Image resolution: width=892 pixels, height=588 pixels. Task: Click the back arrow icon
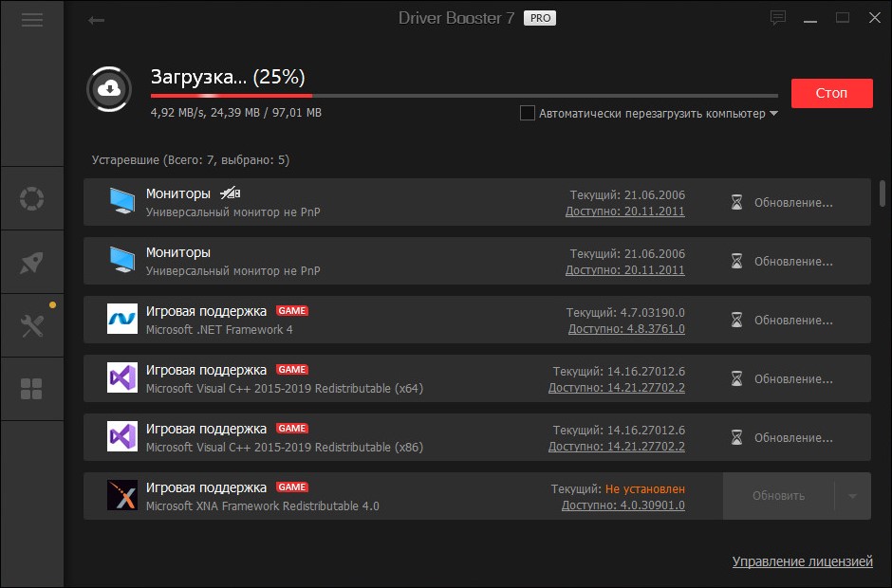point(96,20)
